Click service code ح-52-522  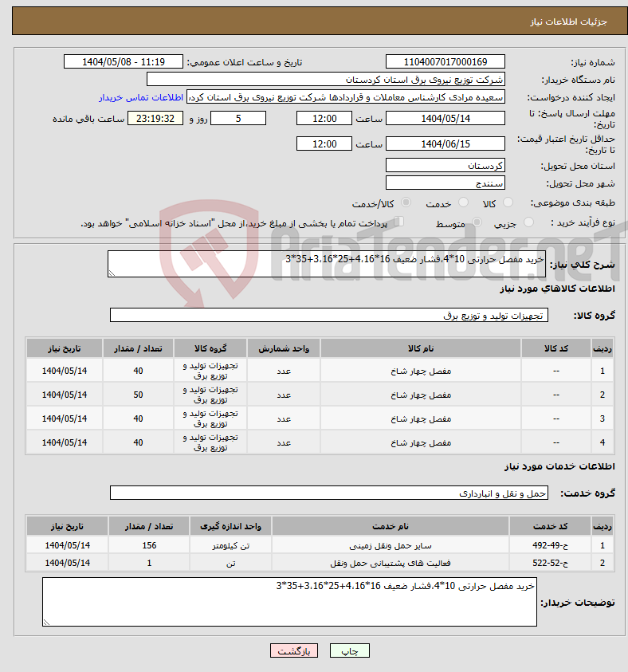point(550,563)
